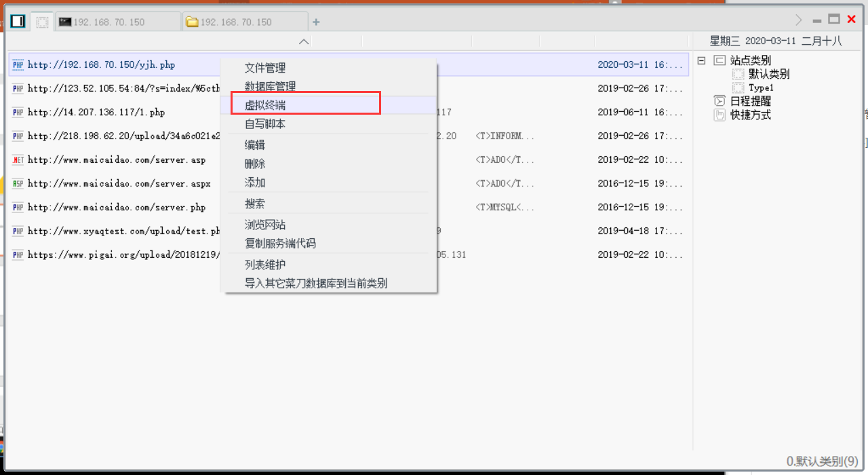Image resolution: width=868 pixels, height=475 pixels.
Task: Click the green ASPX icon beside server.aspx
Action: (17, 183)
